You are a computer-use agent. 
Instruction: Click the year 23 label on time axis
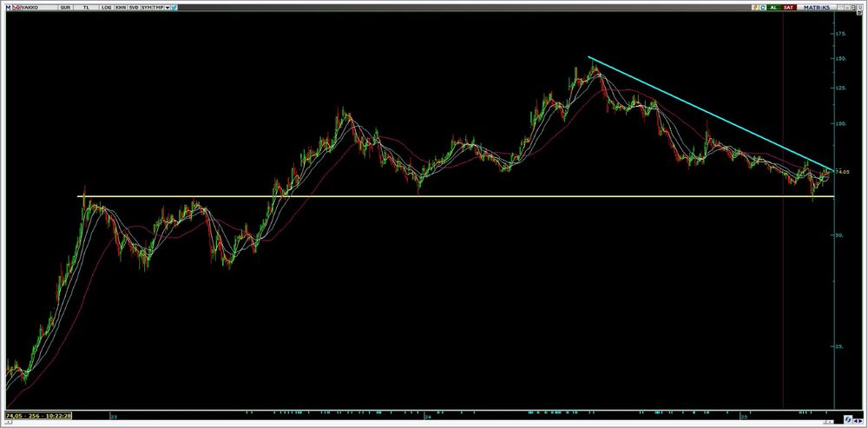[113, 415]
